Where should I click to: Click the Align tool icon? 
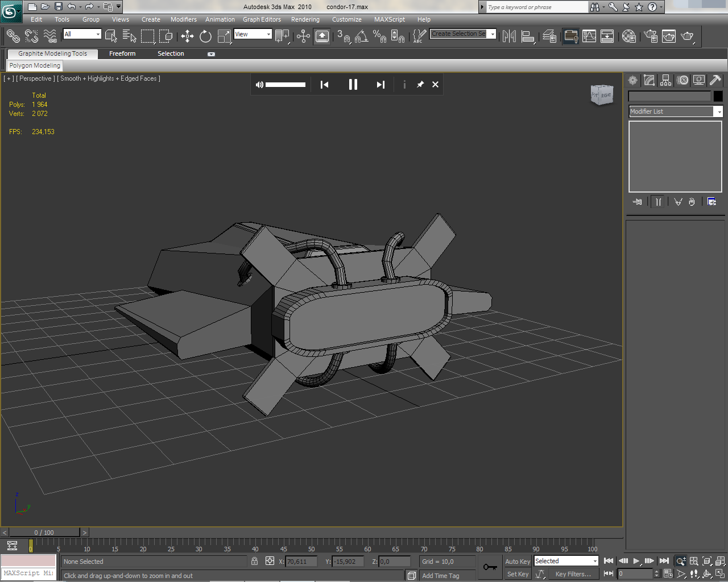528,36
